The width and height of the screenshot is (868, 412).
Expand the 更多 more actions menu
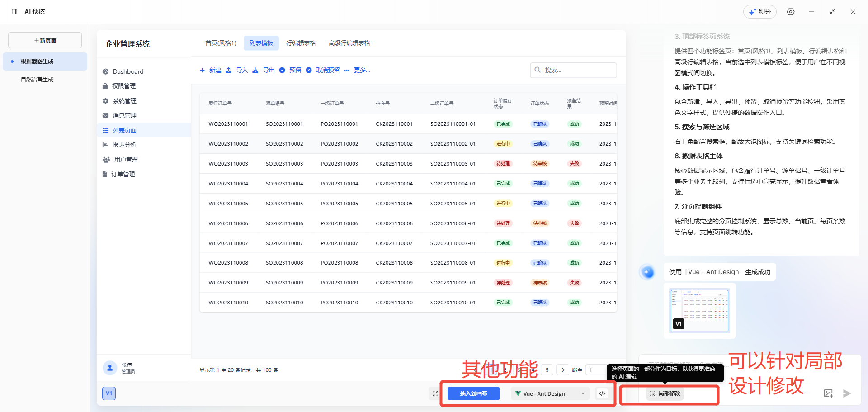pyautogui.click(x=357, y=70)
